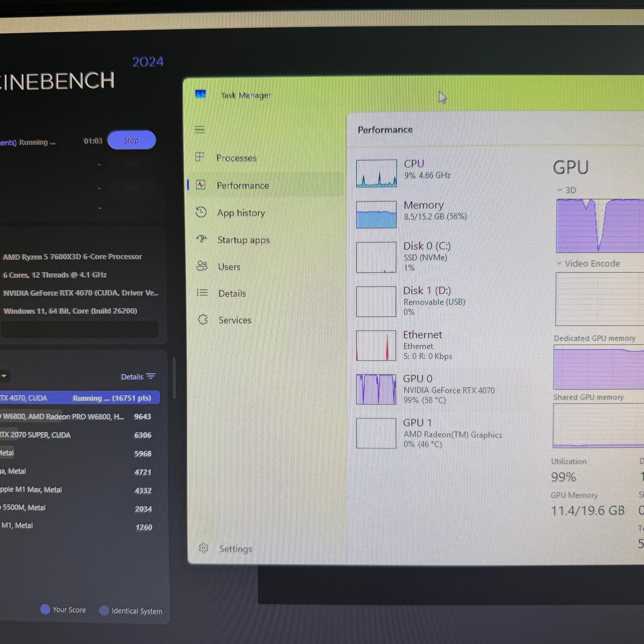Click the Dedicated GPU memory graph
Image resolution: width=644 pixels, height=644 pixels.
pyautogui.click(x=599, y=367)
